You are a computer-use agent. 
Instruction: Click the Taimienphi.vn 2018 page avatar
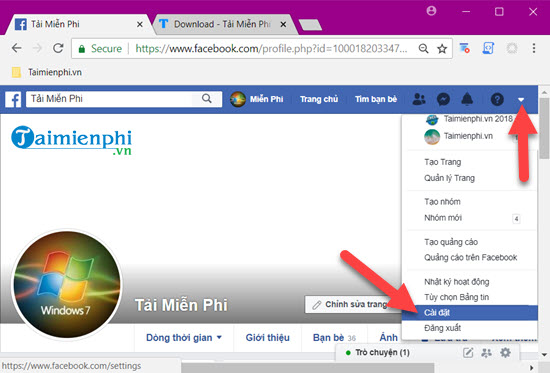pyautogui.click(x=432, y=119)
